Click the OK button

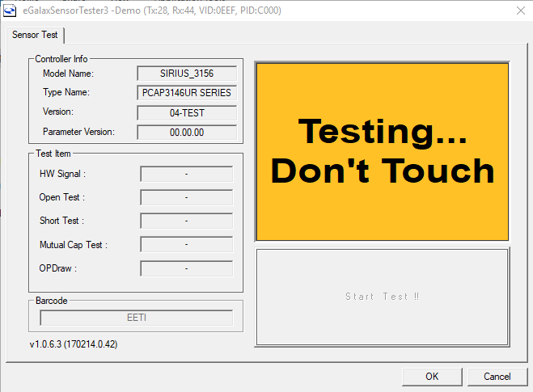click(x=432, y=377)
